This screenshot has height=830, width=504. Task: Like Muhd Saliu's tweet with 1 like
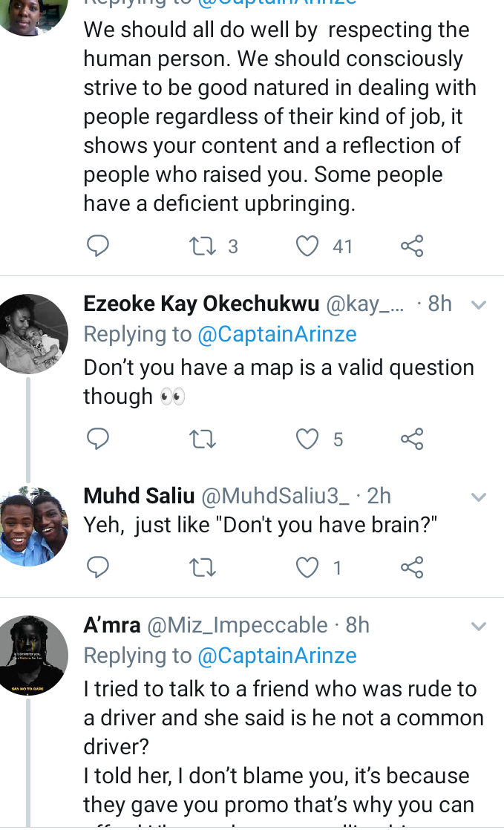click(x=307, y=568)
